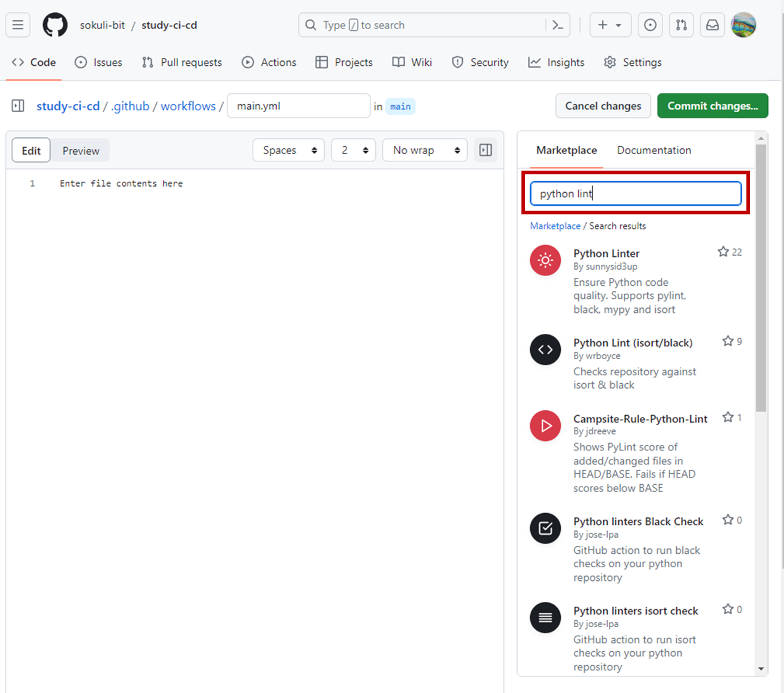784x693 pixels.
Task: Open the No wrap line mode dropdown
Action: click(x=425, y=150)
